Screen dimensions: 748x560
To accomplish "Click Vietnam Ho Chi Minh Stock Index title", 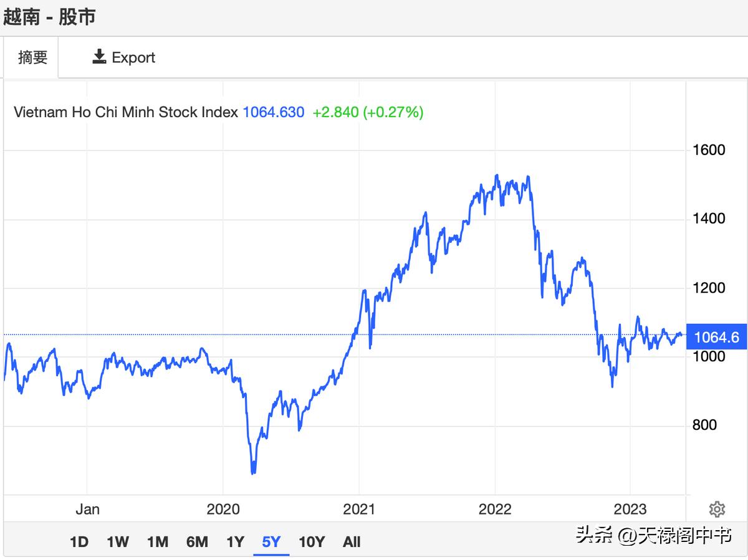I will (126, 112).
